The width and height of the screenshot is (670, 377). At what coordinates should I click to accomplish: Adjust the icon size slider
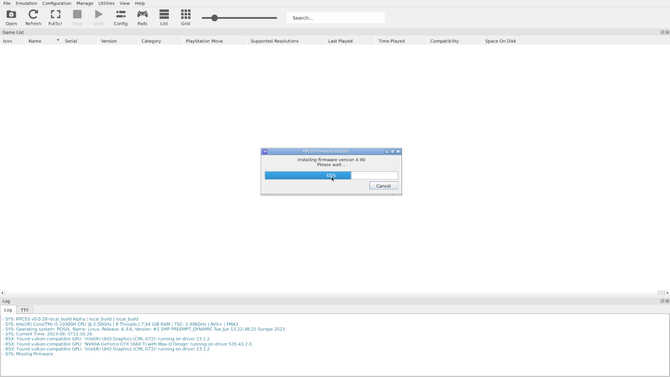point(239,18)
